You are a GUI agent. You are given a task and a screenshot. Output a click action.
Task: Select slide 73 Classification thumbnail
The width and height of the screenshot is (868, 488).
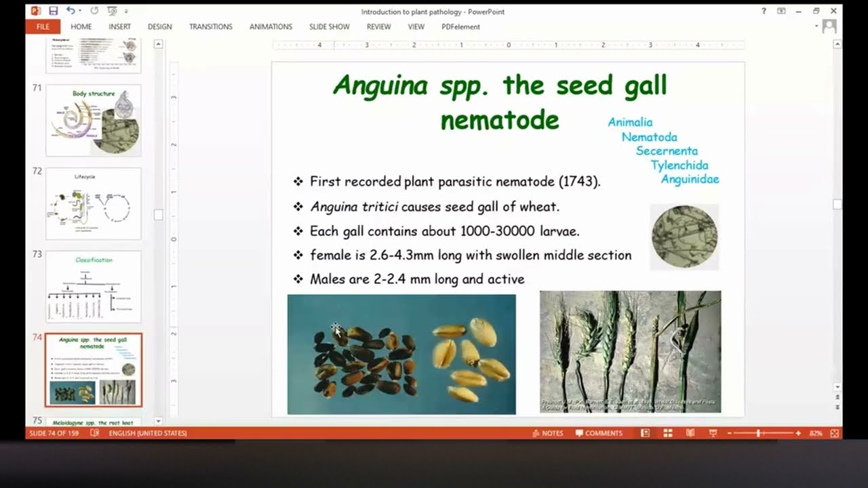pos(94,287)
